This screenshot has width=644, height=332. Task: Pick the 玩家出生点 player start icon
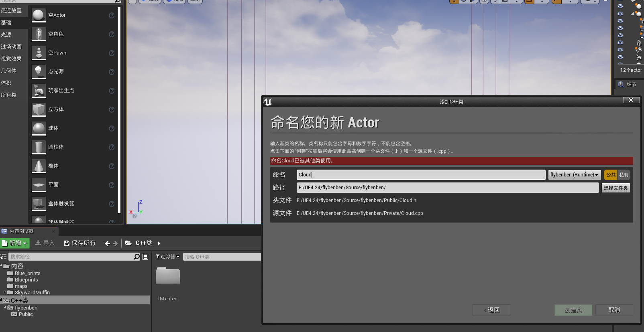click(39, 91)
